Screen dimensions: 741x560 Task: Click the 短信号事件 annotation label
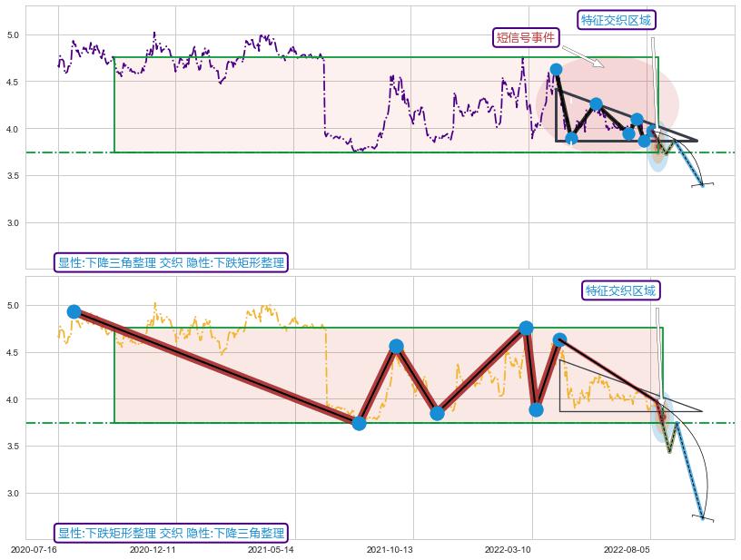525,37
